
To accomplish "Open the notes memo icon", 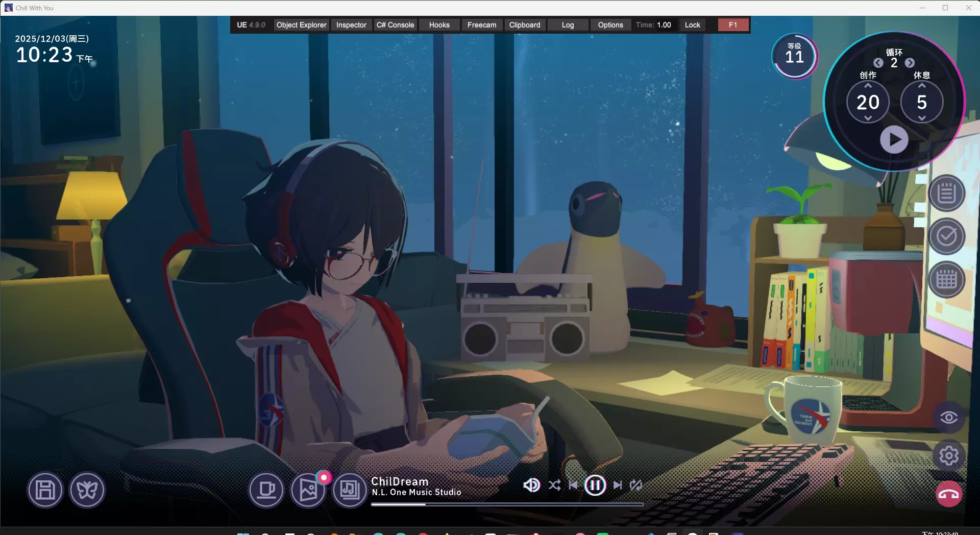I will [947, 193].
